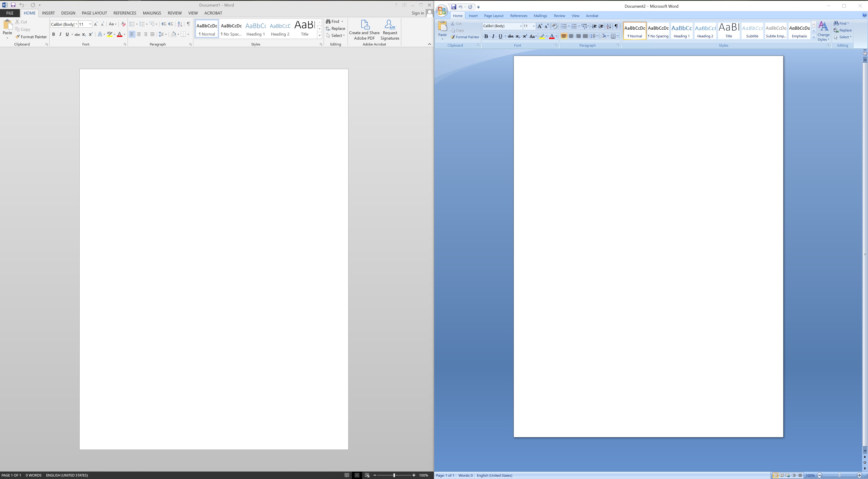This screenshot has height=479, width=868.
Task: Click vertical scrollbar down arrow in Document2
Action: [865, 451]
